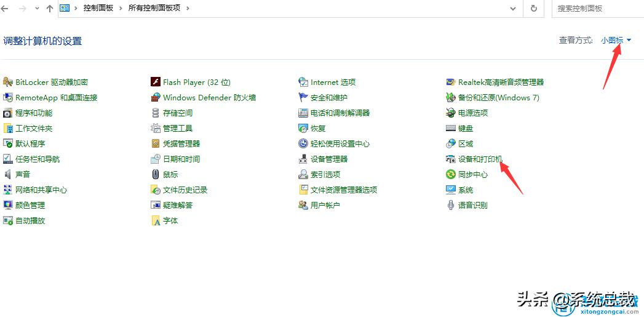Screen dimensions: 644x317
Task: Click the 电源选项 icon
Action: point(450,113)
